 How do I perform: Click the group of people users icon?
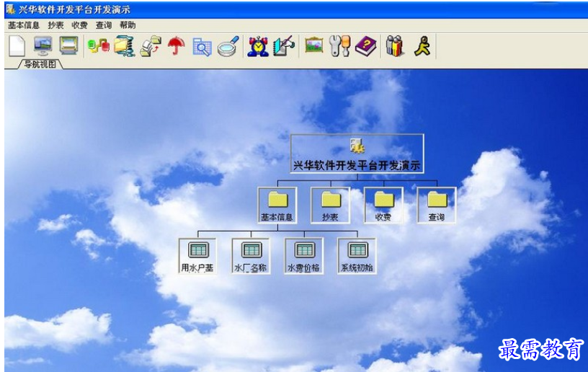[x=395, y=46]
